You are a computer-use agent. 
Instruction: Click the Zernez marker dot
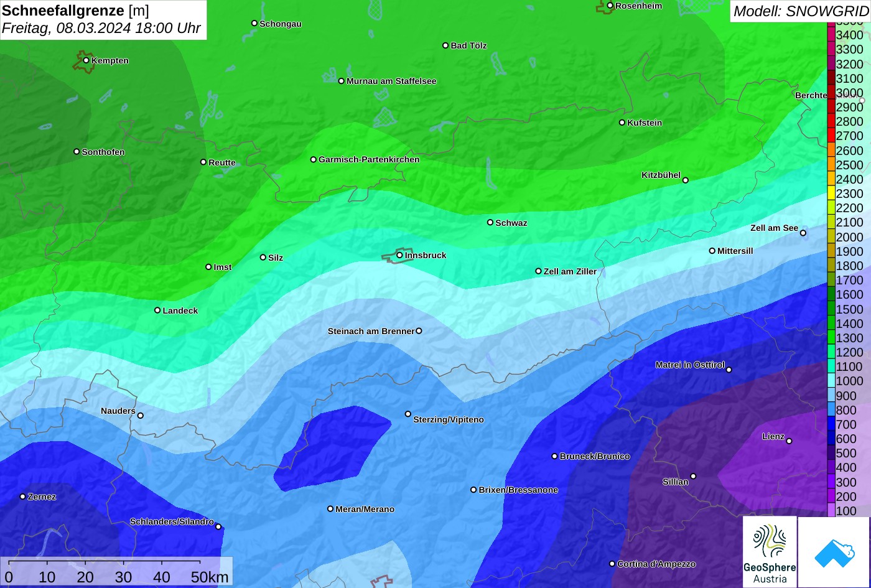[x=22, y=497]
